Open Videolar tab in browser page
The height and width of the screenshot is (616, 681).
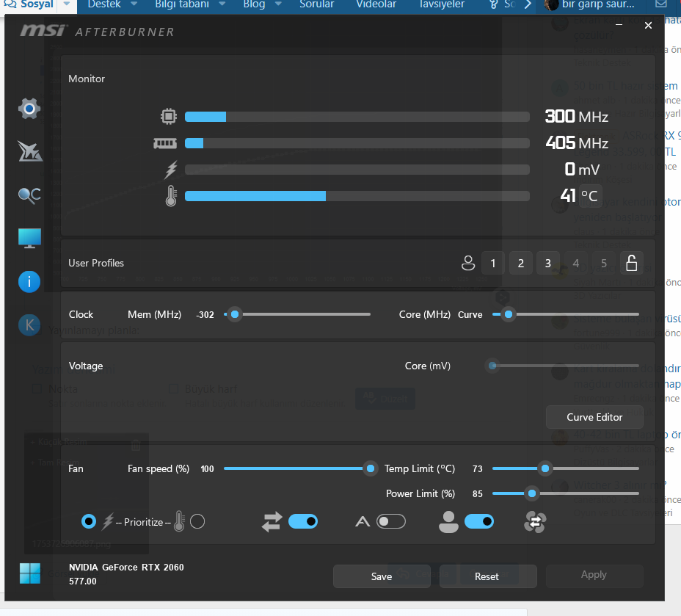click(x=376, y=4)
